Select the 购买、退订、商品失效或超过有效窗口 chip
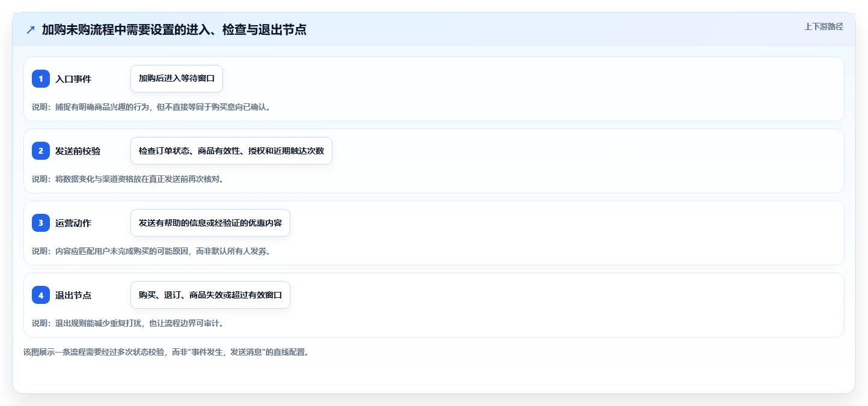This screenshot has height=406, width=868. [x=210, y=295]
